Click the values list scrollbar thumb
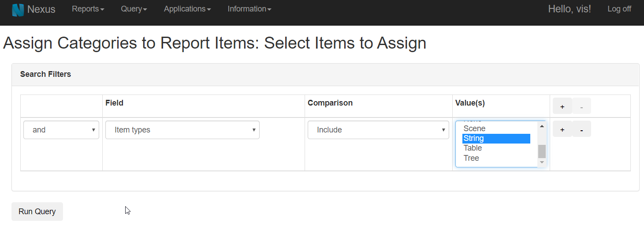644x227 pixels. [542, 151]
